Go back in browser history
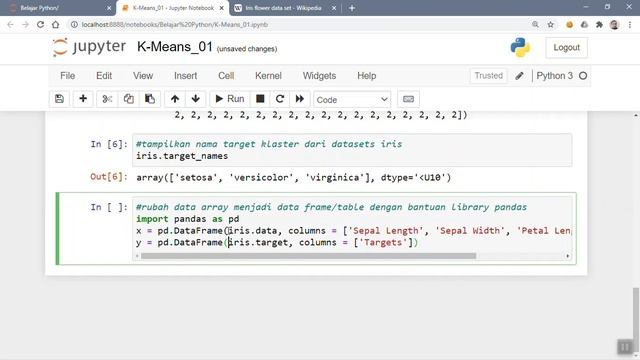 10,24
